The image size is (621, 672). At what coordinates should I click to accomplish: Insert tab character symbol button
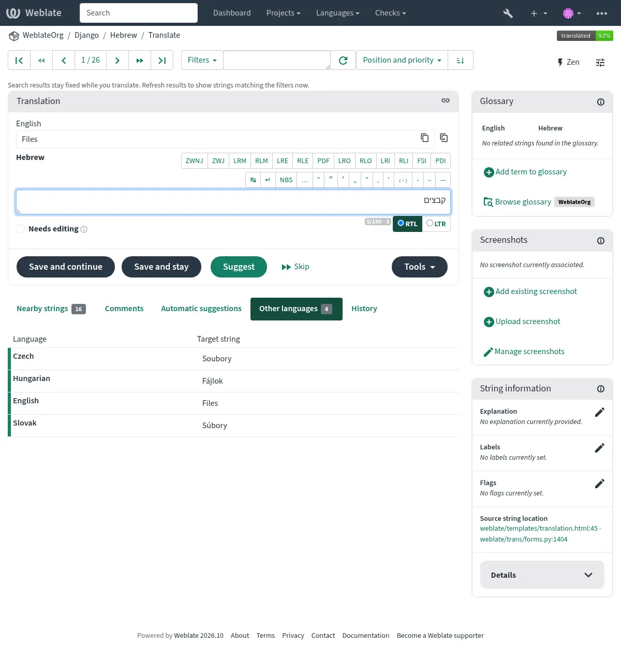click(253, 180)
